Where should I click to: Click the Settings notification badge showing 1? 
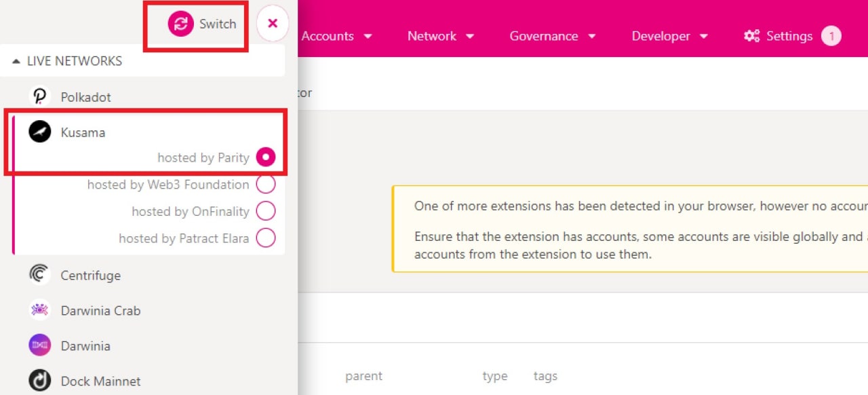coord(831,36)
